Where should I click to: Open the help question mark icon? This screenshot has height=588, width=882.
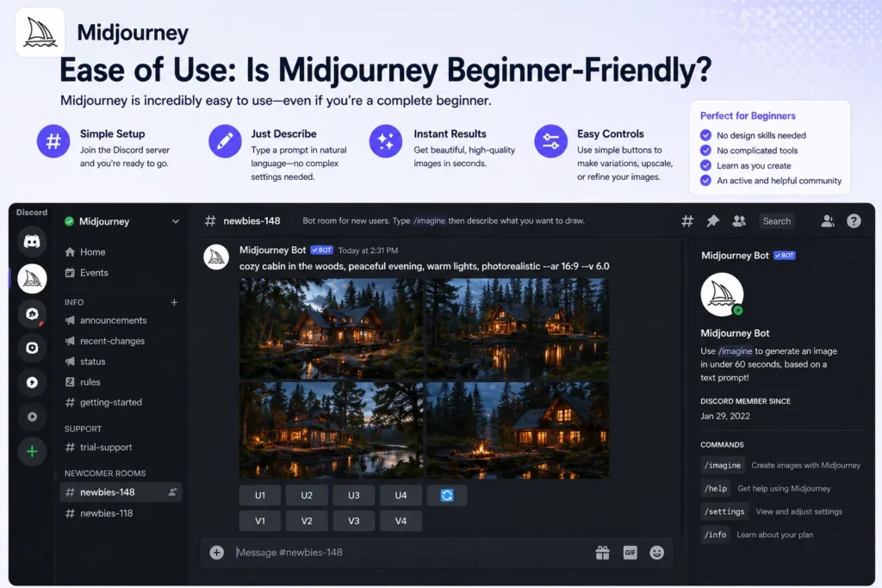coord(854,221)
